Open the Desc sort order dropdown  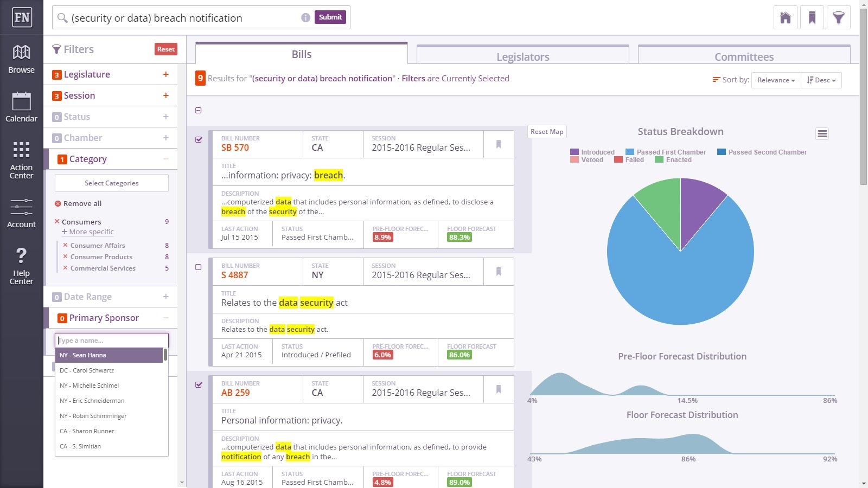(821, 80)
